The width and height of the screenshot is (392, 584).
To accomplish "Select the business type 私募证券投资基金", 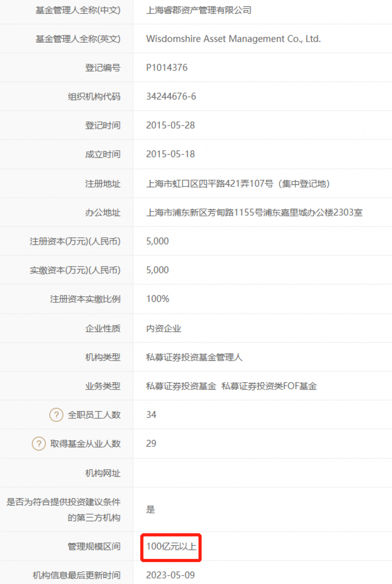I will pyautogui.click(x=181, y=386).
